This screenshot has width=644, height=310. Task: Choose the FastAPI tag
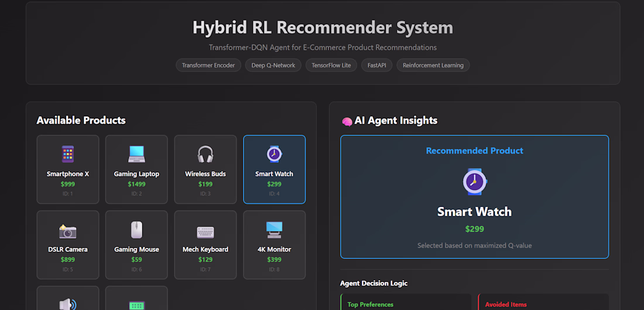click(376, 66)
